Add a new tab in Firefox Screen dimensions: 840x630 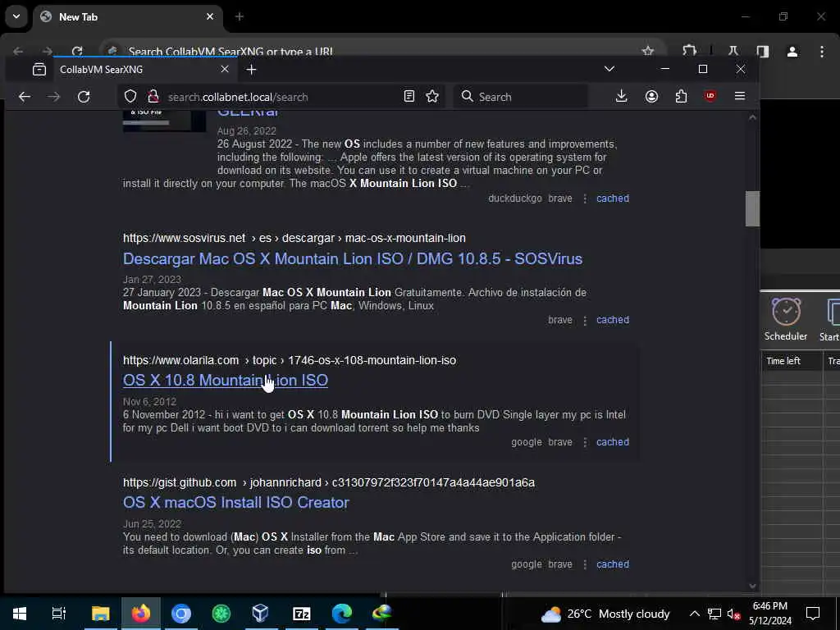pos(251,69)
